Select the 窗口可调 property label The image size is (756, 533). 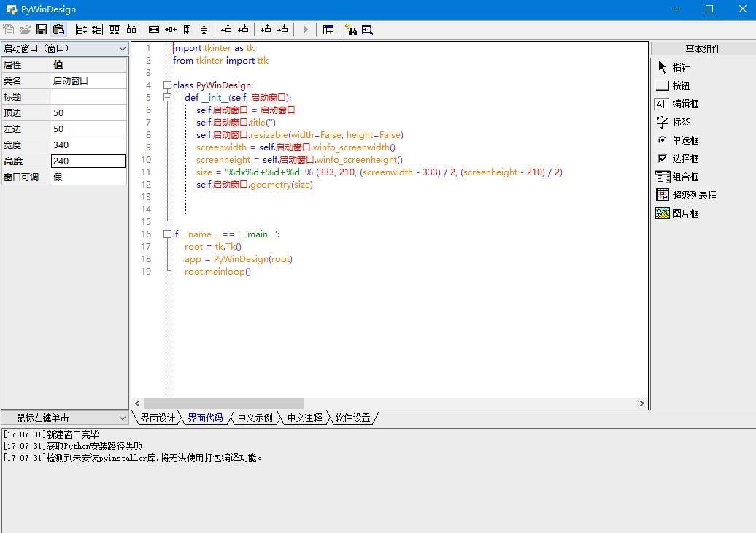pos(26,177)
